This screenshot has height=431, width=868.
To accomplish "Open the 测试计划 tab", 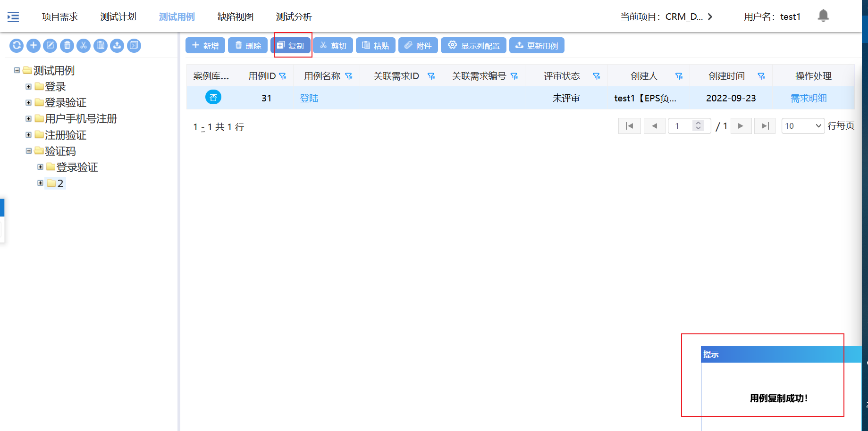I will click(x=118, y=17).
